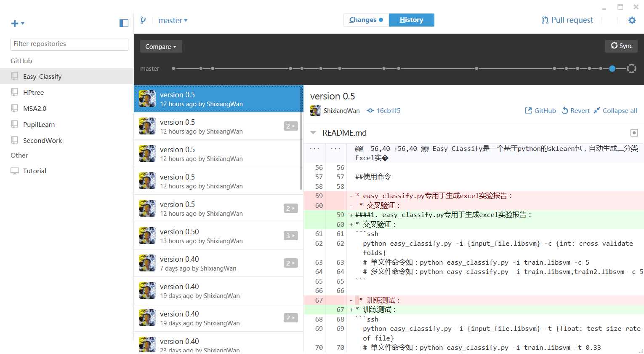The image size is (644, 354).
Task: Create a Pull request
Action: pyautogui.click(x=567, y=20)
